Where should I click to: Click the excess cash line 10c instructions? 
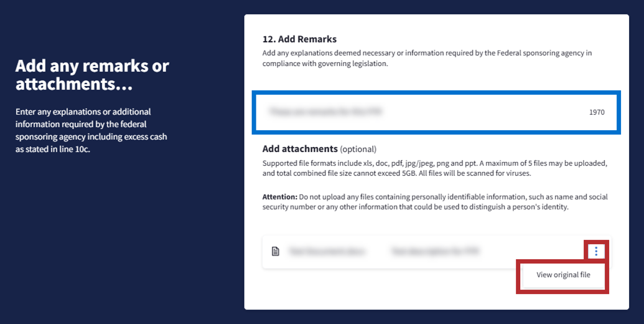click(91, 143)
